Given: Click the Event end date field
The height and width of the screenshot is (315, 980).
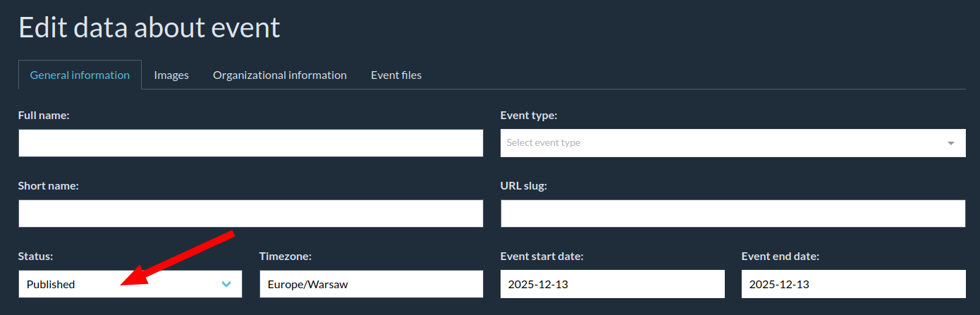Looking at the screenshot, I should tap(853, 284).
